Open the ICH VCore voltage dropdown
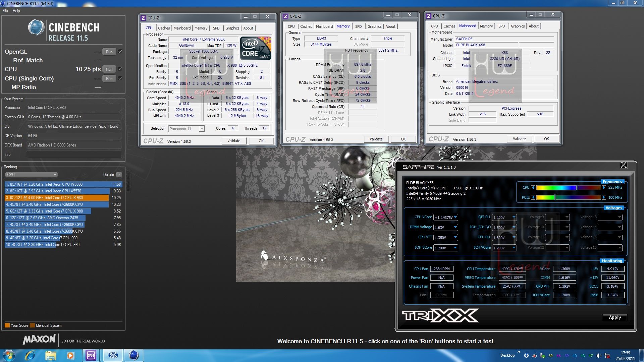The height and width of the screenshot is (362, 644). click(x=514, y=248)
